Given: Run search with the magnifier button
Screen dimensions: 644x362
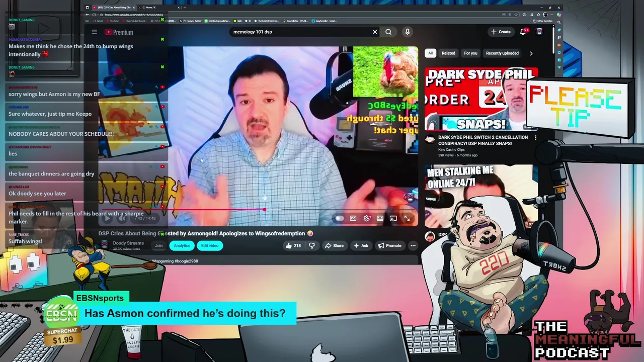Looking at the screenshot, I should pyautogui.click(x=388, y=32).
